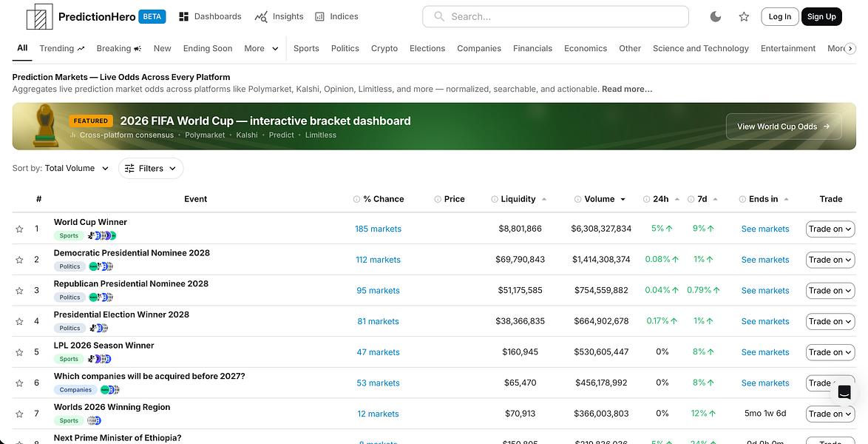
Task: Expand the More dropdown next to Ending Soon
Action: point(261,48)
